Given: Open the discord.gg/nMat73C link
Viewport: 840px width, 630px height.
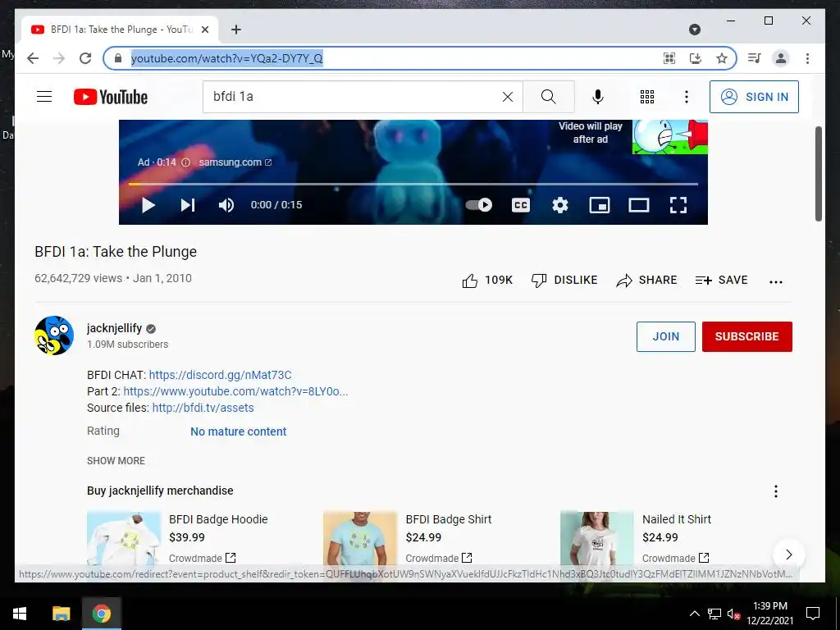Looking at the screenshot, I should click(220, 375).
